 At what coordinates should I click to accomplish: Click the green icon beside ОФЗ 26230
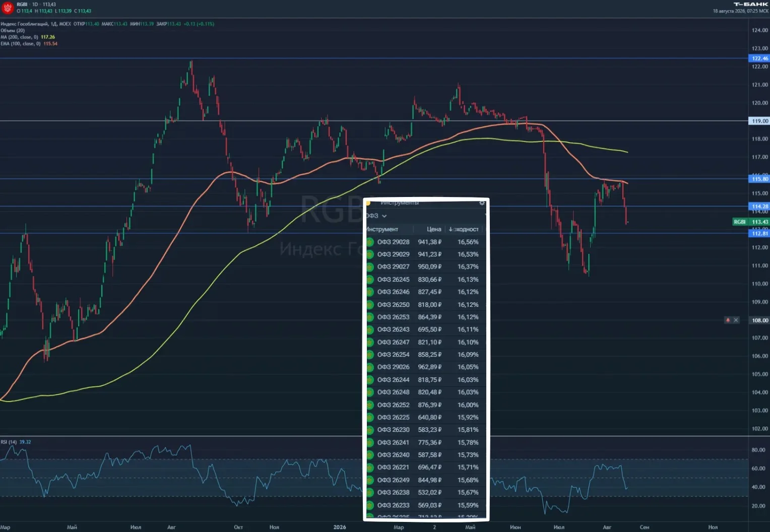pos(370,430)
